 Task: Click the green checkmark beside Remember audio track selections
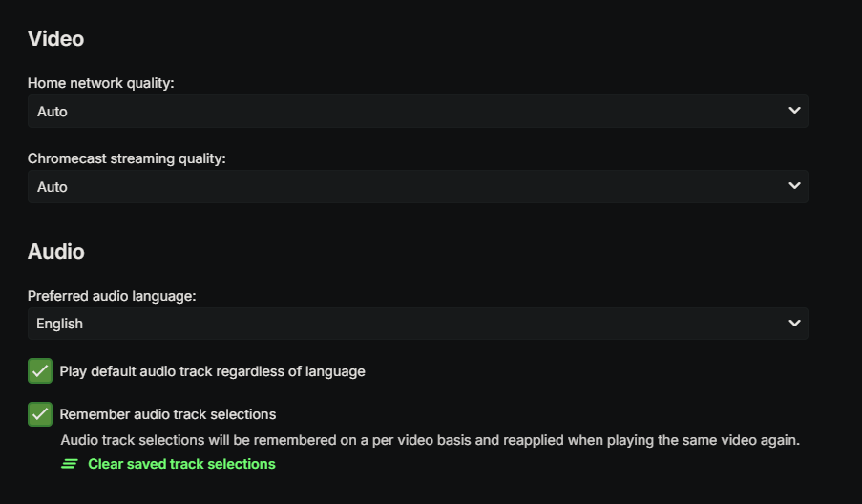40,414
